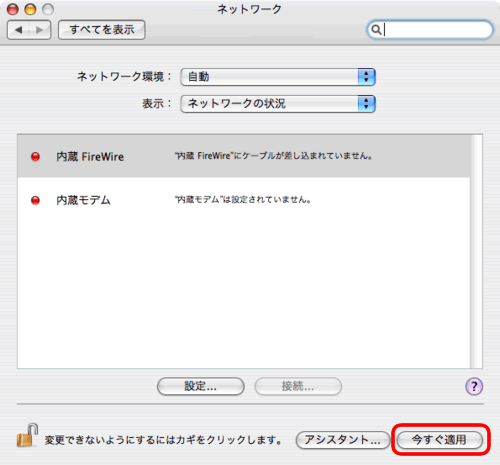
Task: Click into the search field
Action: (430, 30)
